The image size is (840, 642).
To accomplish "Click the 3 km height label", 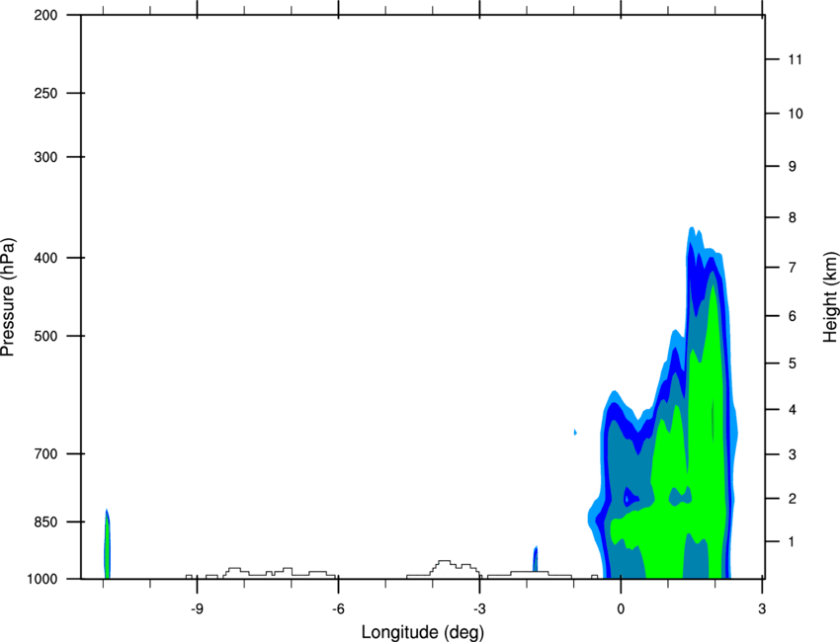I will 793,454.
